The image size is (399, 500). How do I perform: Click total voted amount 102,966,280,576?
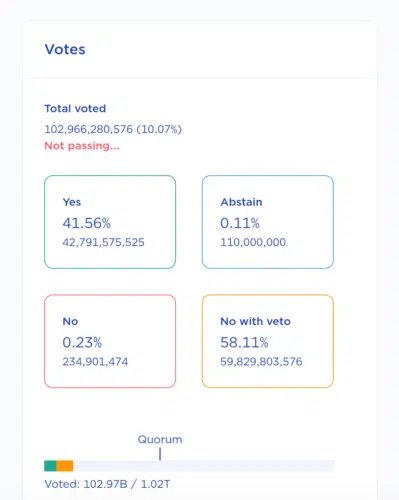point(89,129)
